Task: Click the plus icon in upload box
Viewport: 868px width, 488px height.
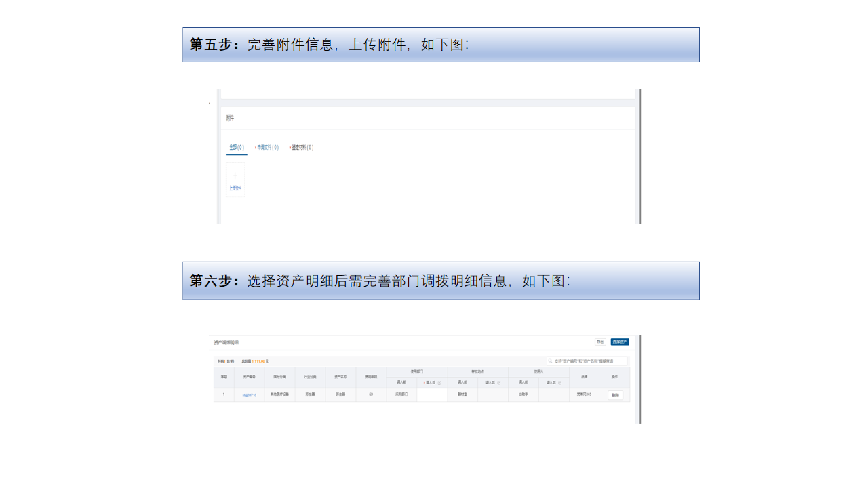Action: click(235, 175)
